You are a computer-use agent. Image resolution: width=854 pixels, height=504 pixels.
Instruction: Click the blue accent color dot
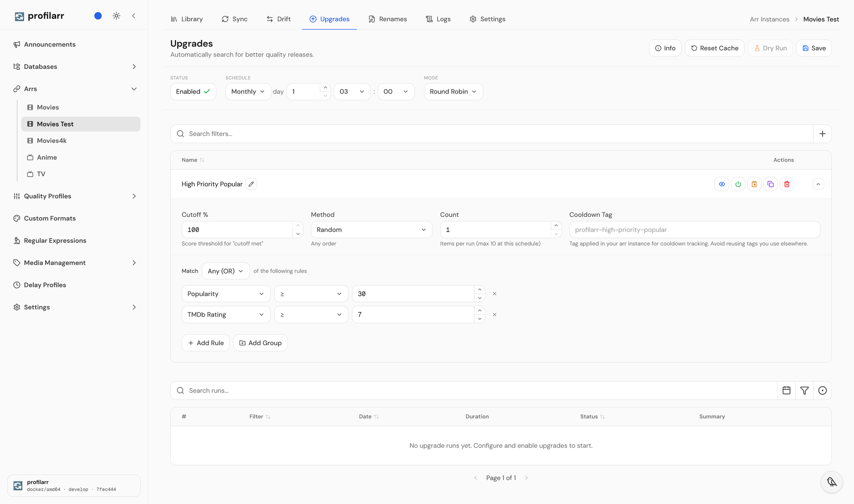click(98, 16)
